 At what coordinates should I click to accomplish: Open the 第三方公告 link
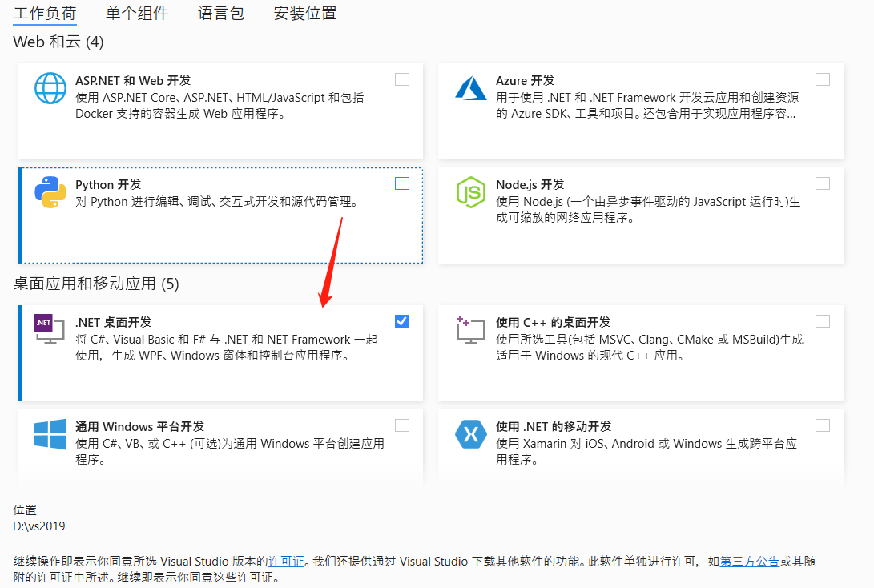pos(750,562)
